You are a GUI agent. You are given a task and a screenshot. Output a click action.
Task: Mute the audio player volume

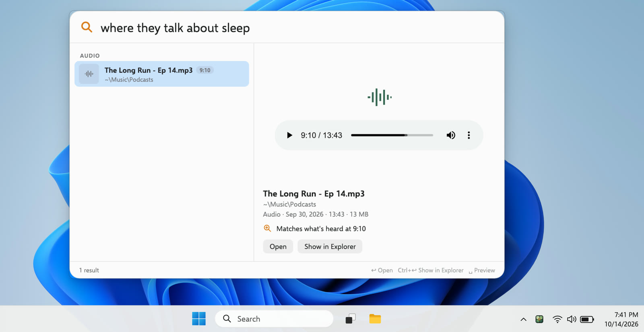point(451,135)
